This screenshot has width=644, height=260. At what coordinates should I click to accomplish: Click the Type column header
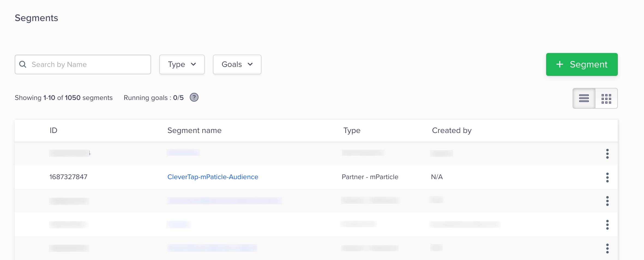tap(352, 131)
